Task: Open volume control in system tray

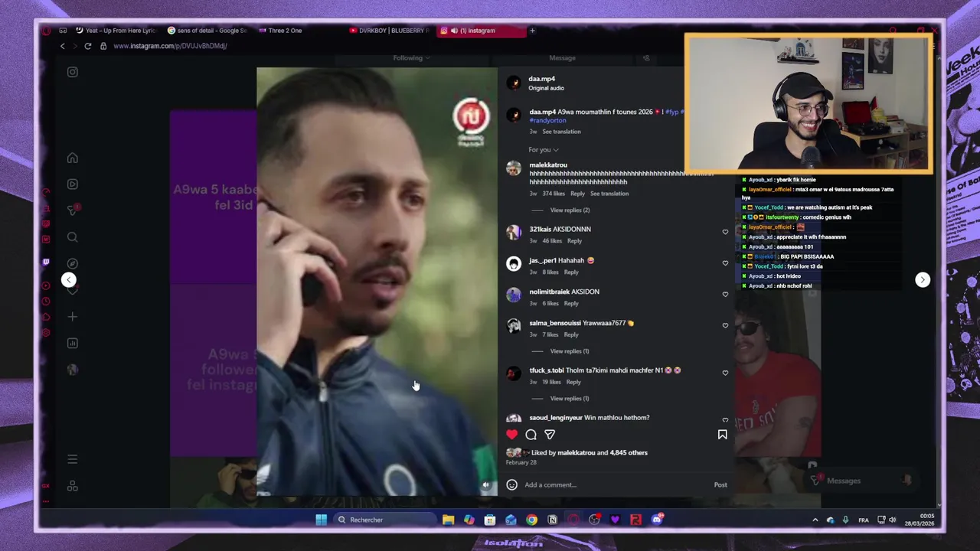Action: pyautogui.click(x=892, y=520)
